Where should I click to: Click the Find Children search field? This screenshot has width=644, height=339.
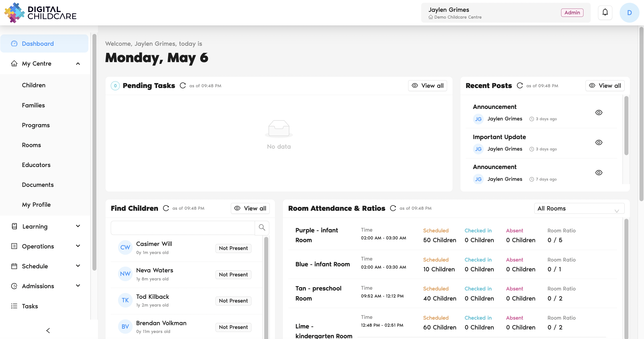point(183,228)
